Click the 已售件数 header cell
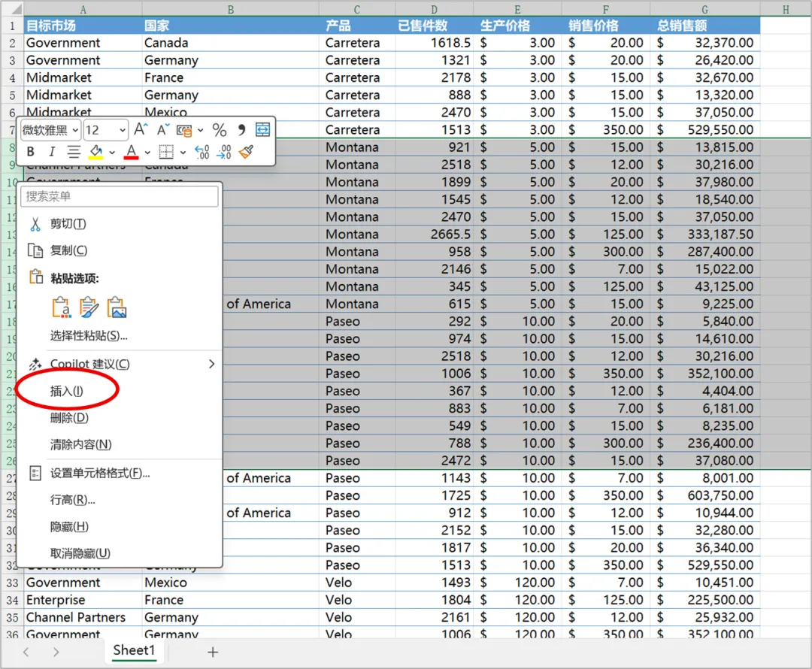Viewport: 812px width, 669px height. tap(434, 26)
